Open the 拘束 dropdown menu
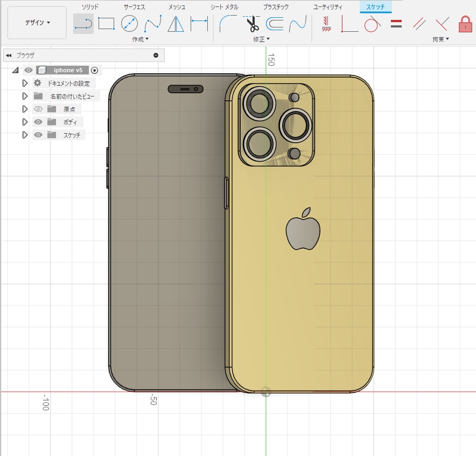The width and height of the screenshot is (476, 456). 441,39
